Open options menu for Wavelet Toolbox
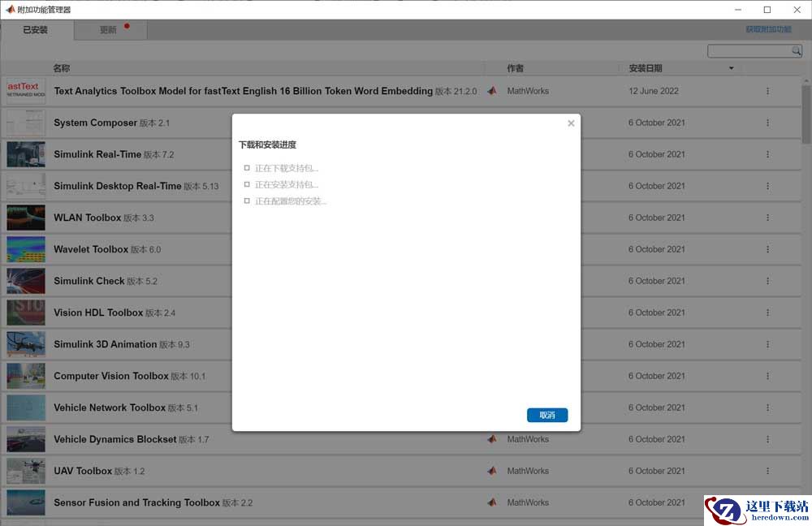This screenshot has width=812, height=526. pos(767,249)
